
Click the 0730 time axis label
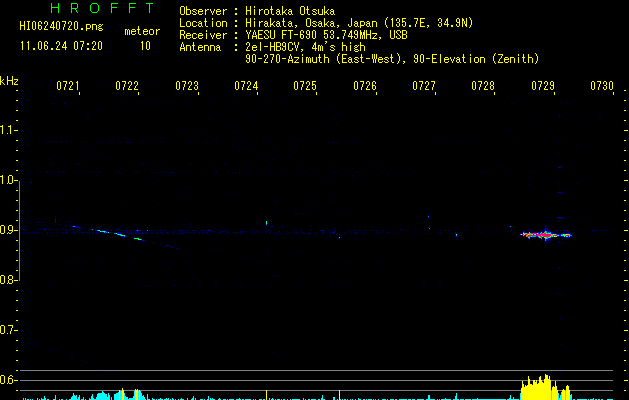coord(602,86)
